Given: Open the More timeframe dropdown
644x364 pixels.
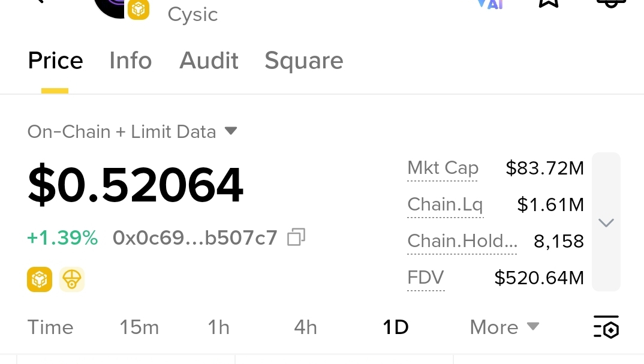Looking at the screenshot, I should (504, 327).
